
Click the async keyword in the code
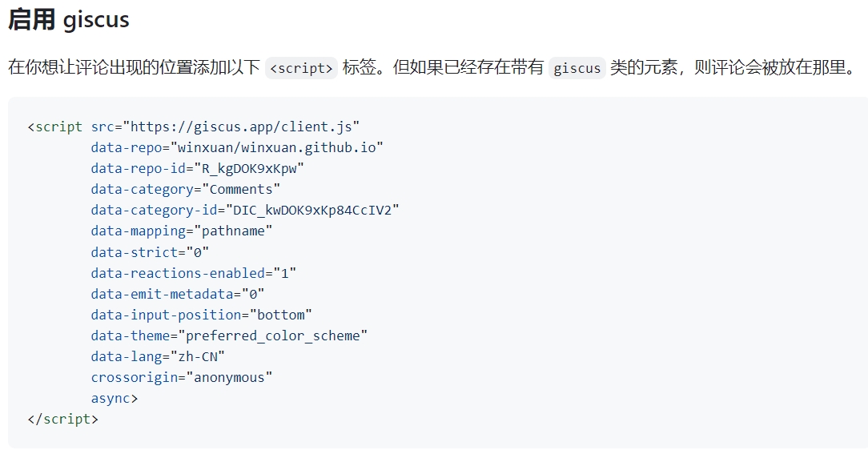click(x=111, y=398)
